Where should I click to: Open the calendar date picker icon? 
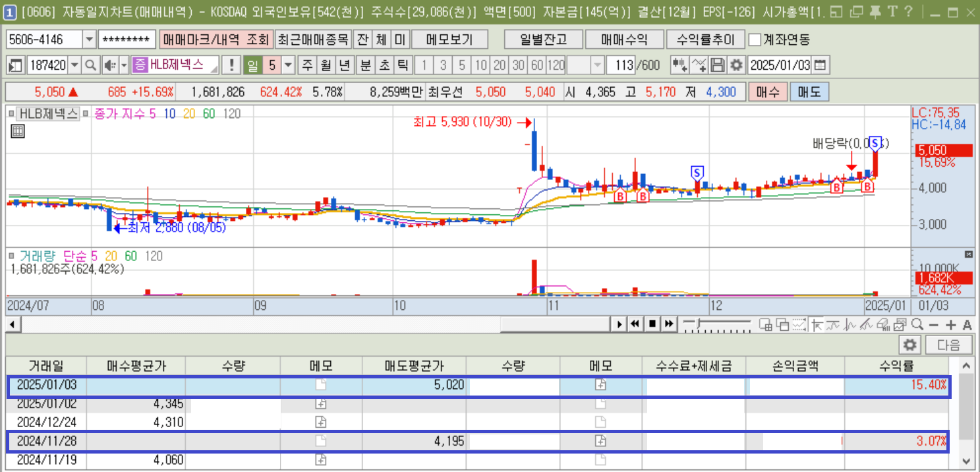click(x=820, y=65)
